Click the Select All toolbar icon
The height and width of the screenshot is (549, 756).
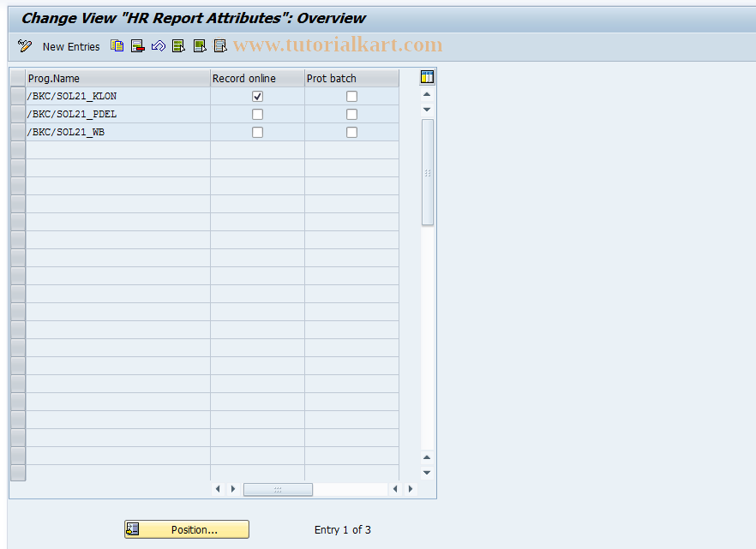(179, 46)
